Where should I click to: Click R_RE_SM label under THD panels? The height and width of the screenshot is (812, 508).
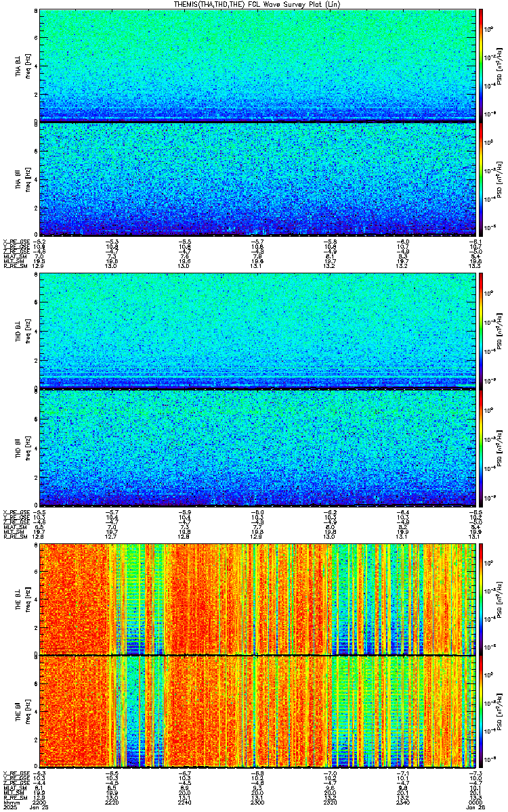coord(14,536)
